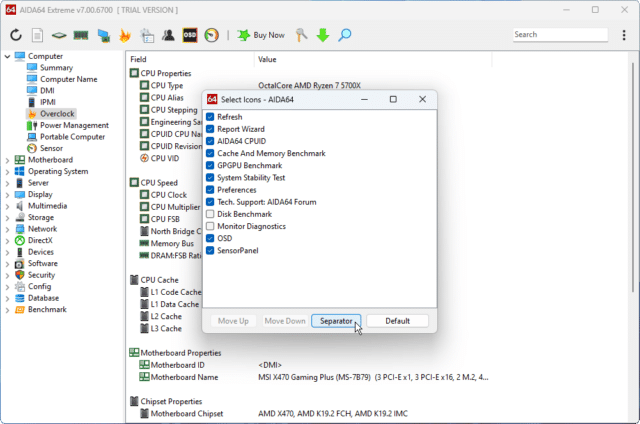The width and height of the screenshot is (640, 424).
Task: Expand the Multimedia tree node
Action: click(x=7, y=206)
